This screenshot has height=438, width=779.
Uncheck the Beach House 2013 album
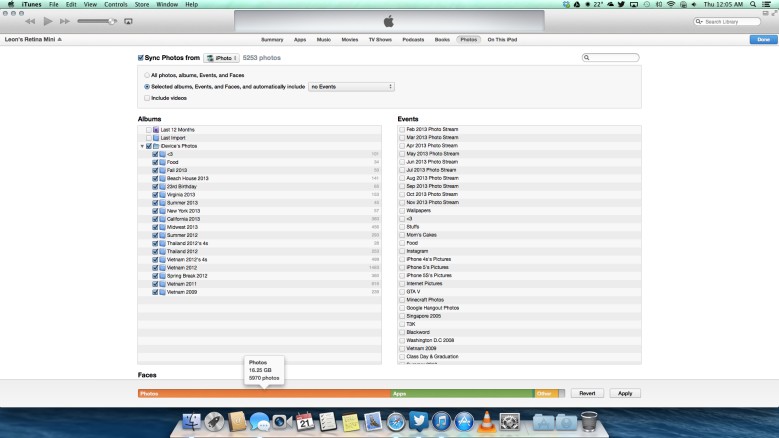(x=155, y=178)
